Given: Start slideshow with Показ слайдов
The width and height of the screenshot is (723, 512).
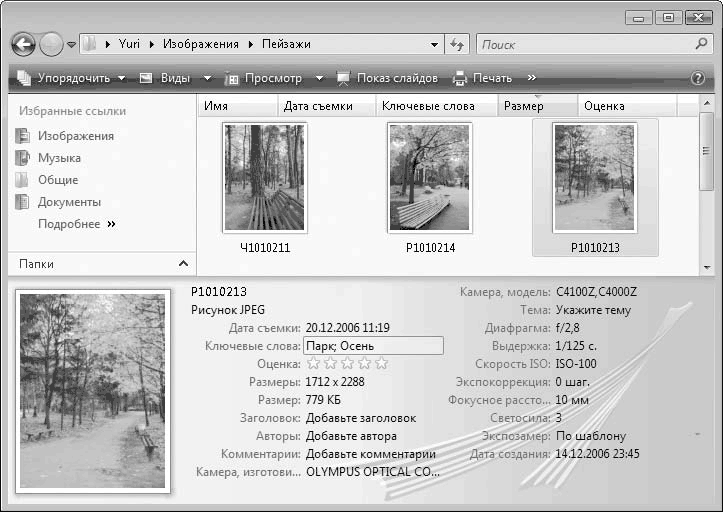Looking at the screenshot, I should tap(388, 78).
